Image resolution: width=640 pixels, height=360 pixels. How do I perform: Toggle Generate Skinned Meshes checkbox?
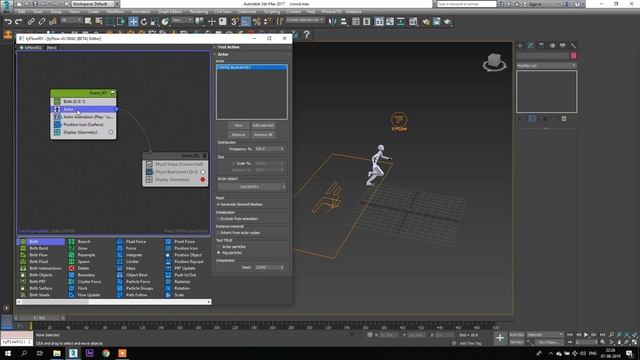[218, 204]
